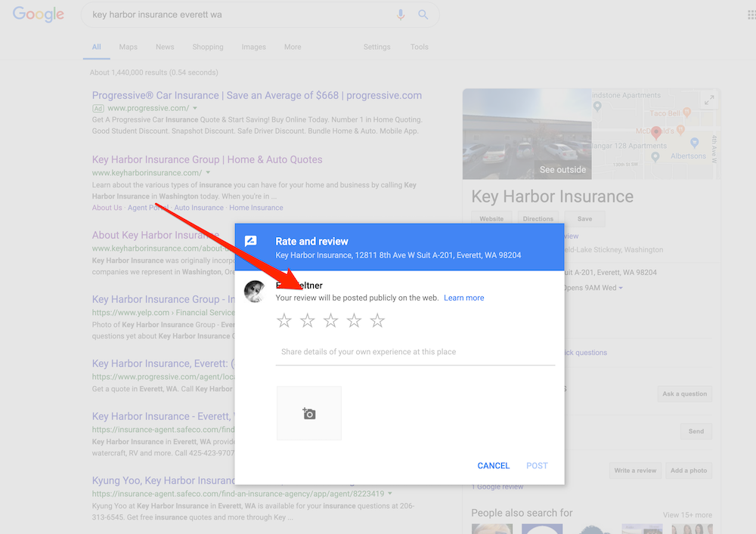This screenshot has height=534, width=756.
Task: Click the Website button
Action: [491, 218]
